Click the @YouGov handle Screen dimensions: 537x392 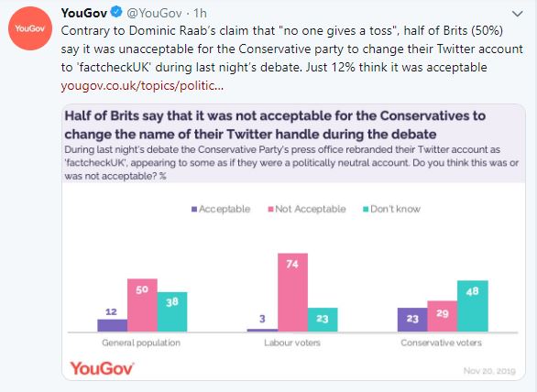tap(154, 13)
